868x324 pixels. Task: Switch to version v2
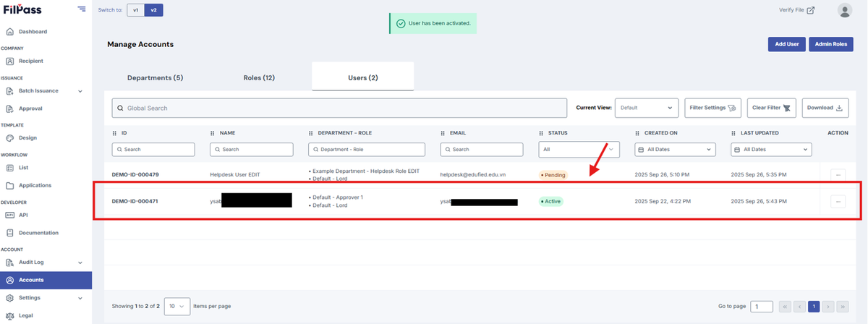pyautogui.click(x=153, y=10)
